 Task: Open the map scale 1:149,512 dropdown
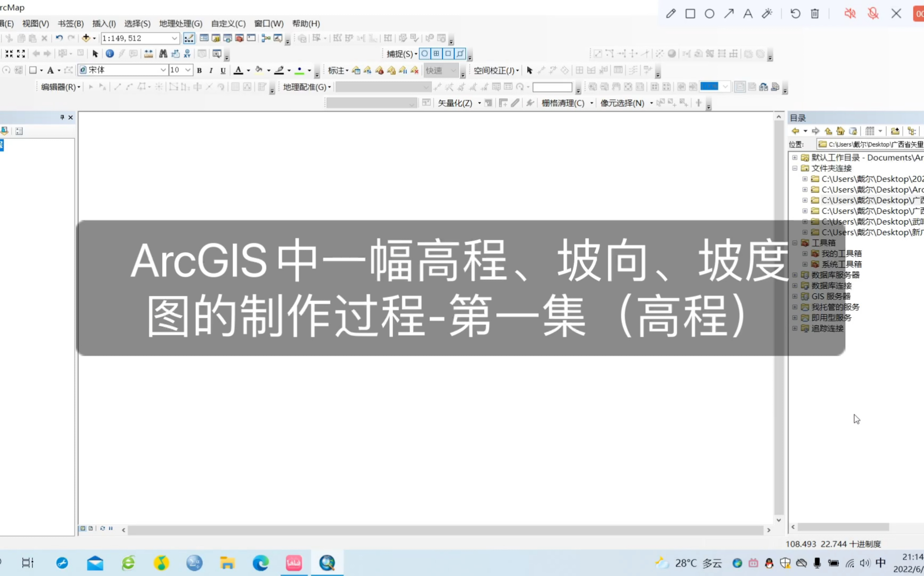174,38
